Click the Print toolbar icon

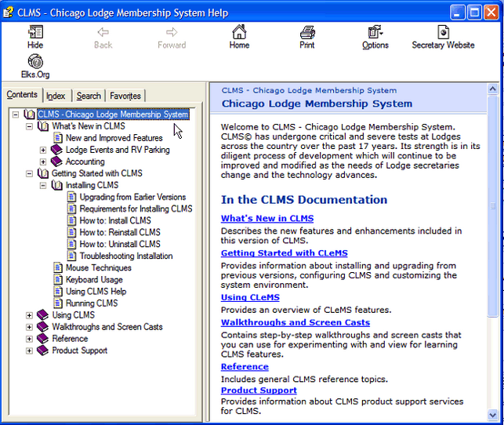307,33
